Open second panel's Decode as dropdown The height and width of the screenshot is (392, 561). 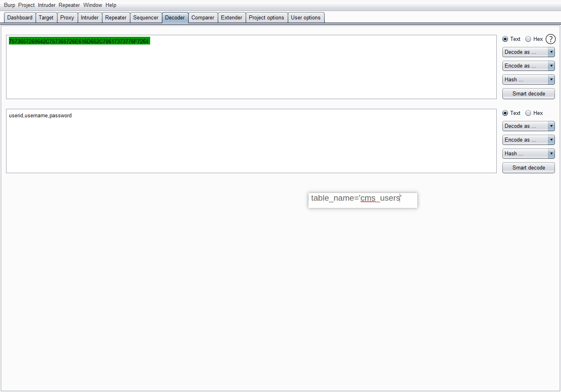528,126
